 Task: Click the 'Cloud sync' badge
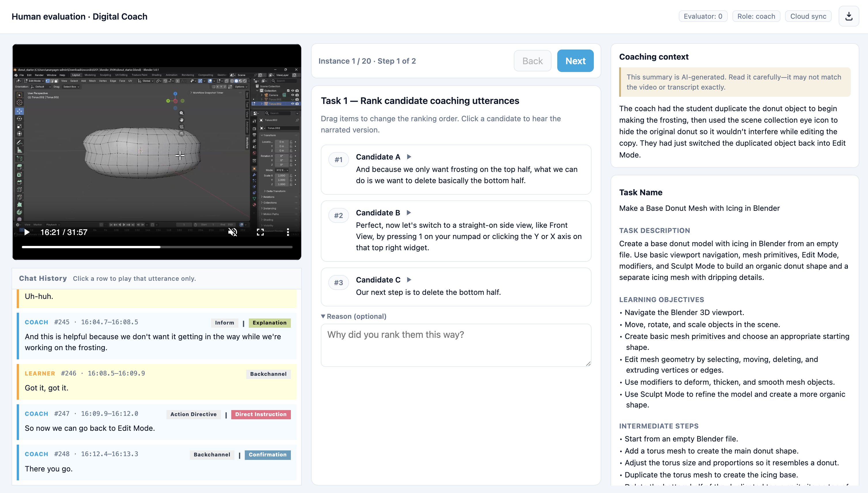[x=808, y=16]
